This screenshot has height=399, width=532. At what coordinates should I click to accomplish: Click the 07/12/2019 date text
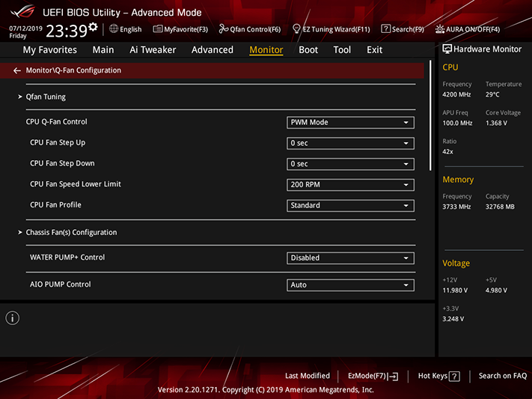click(x=25, y=28)
